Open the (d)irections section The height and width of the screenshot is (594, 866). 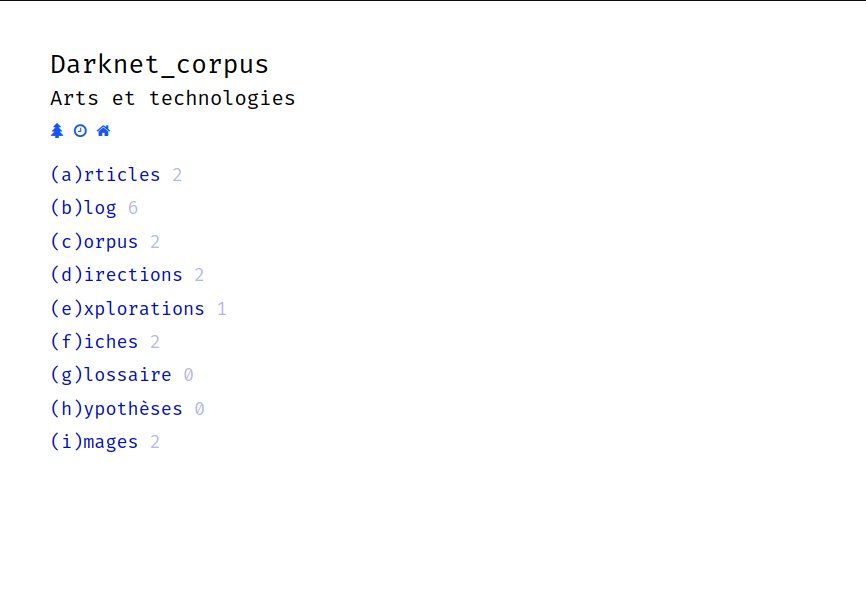pos(117,275)
